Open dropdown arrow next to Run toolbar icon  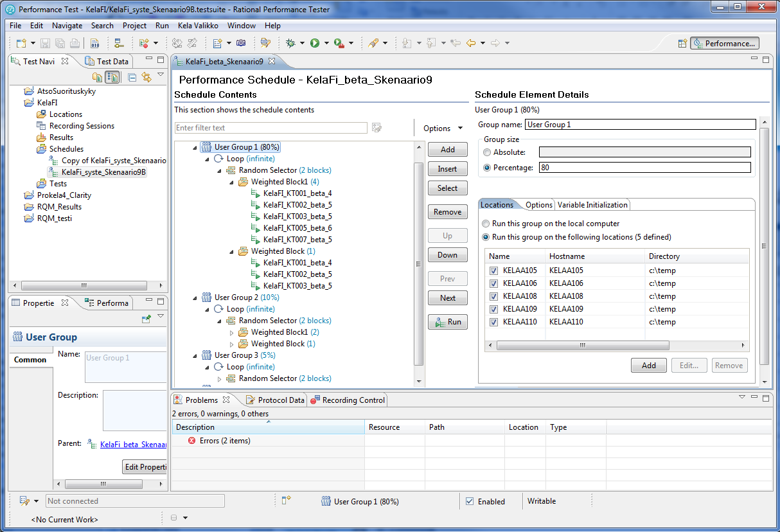click(326, 44)
